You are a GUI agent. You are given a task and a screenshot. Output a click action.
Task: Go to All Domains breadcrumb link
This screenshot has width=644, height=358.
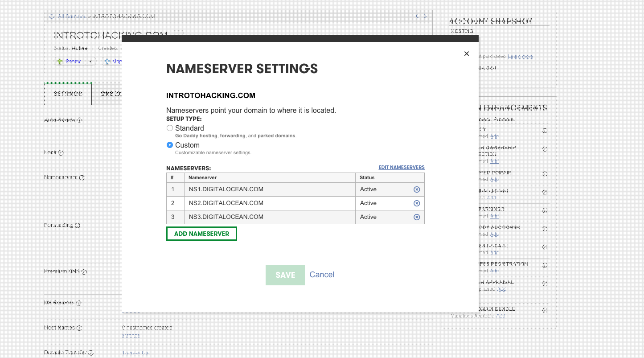click(72, 16)
